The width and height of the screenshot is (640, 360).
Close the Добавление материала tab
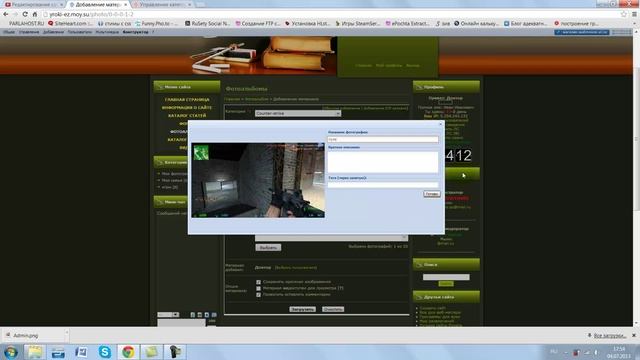(125, 4)
